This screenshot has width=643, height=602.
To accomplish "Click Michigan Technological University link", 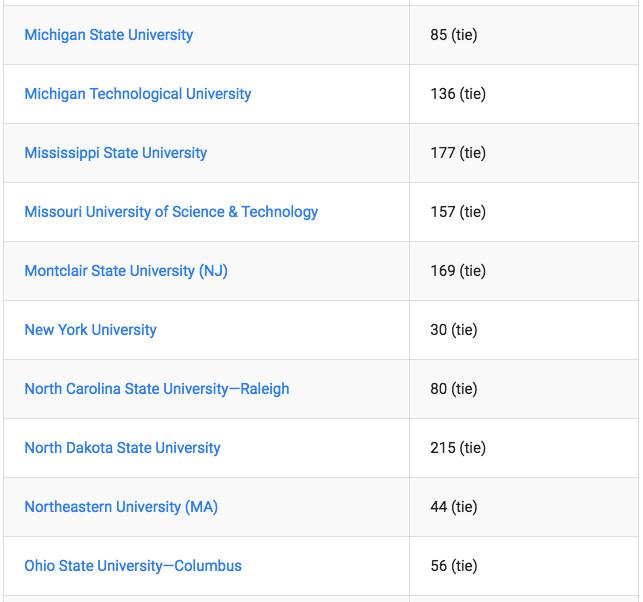I will [137, 94].
